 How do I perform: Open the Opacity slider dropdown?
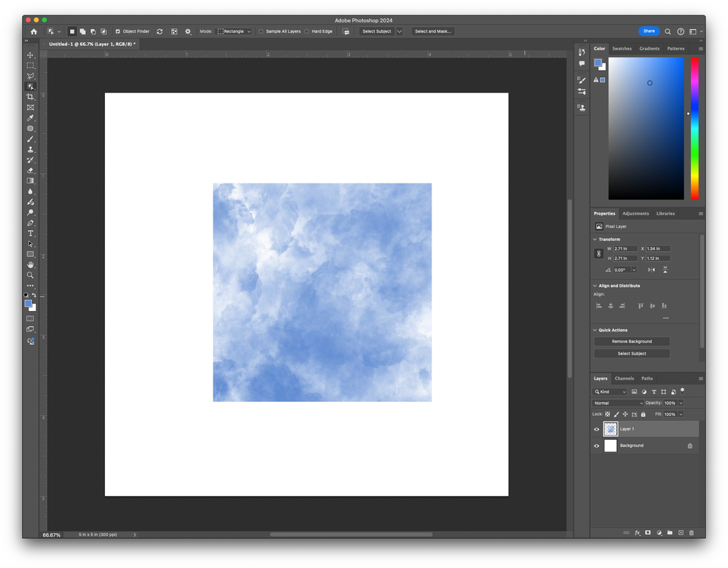[681, 403]
